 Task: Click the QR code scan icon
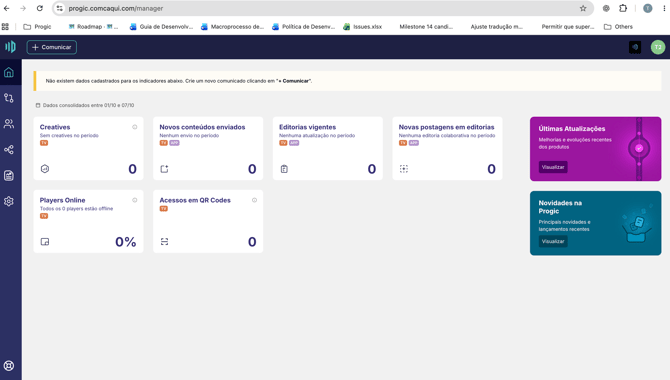point(165,242)
